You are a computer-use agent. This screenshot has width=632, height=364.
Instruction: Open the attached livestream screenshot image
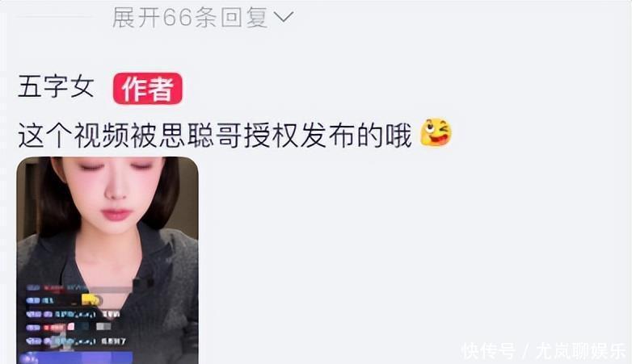tap(107, 260)
